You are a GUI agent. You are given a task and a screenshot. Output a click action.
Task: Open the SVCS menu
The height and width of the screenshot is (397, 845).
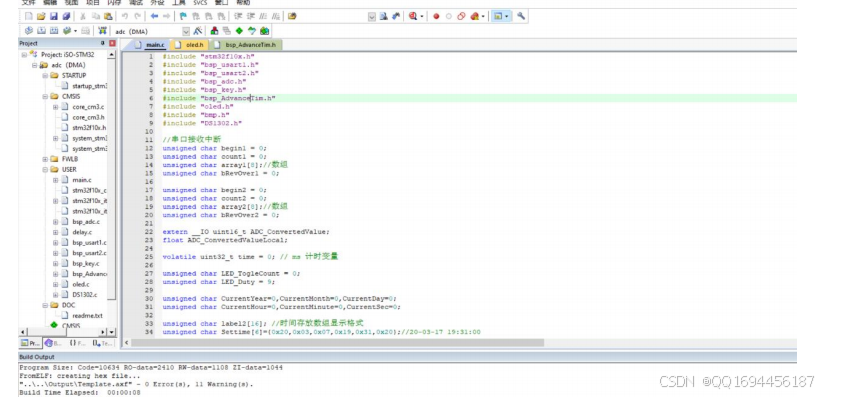200,3
